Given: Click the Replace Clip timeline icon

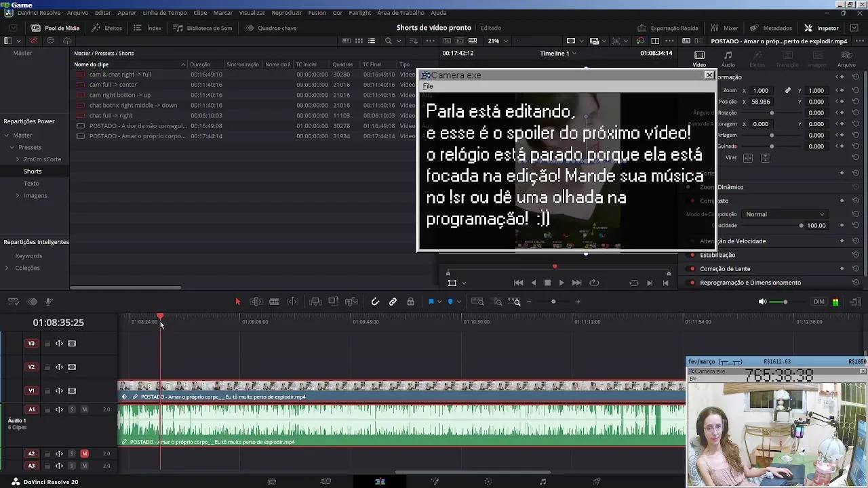Looking at the screenshot, I should tap(351, 302).
